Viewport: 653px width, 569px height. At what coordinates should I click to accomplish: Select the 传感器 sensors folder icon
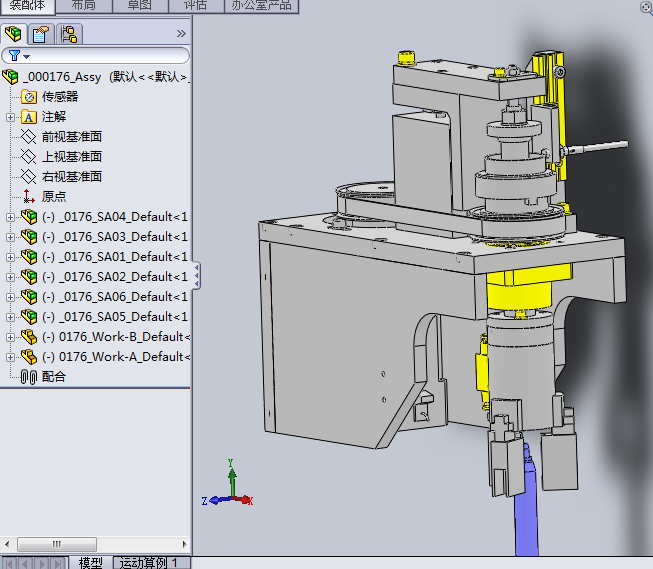(28, 97)
